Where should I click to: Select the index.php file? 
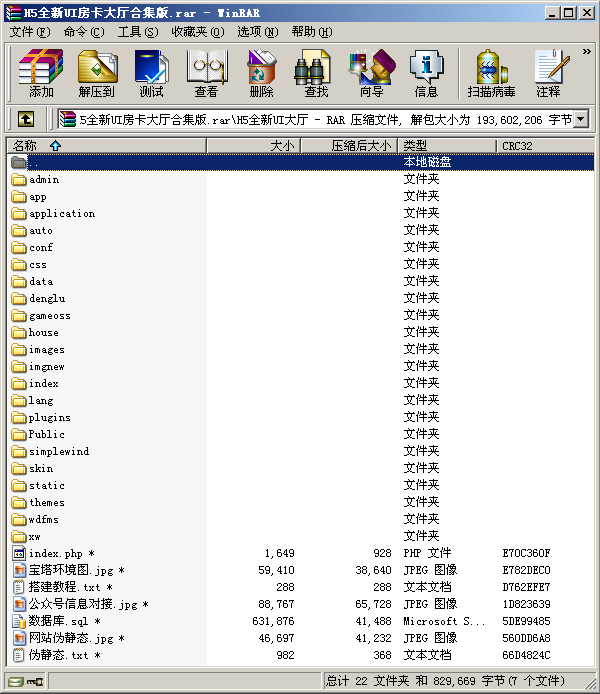click(x=56, y=553)
